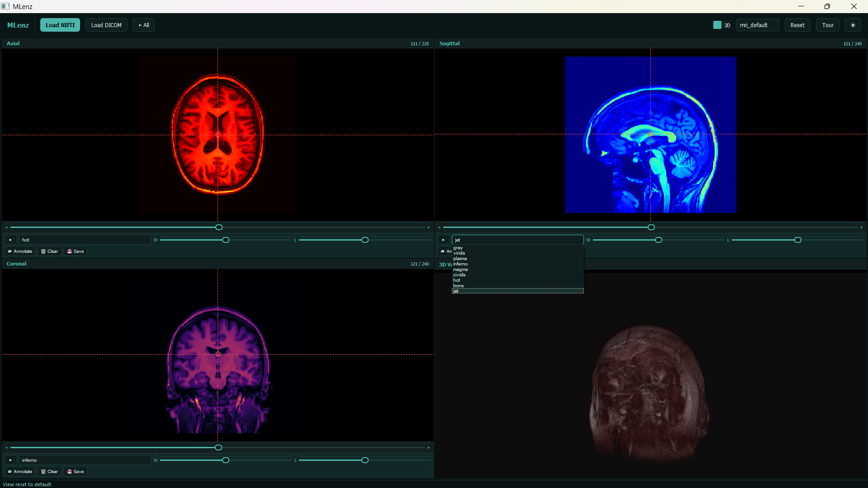This screenshot has width=868, height=488.
Task: Click the Axial slice counter 111 / 220
Action: [419, 44]
